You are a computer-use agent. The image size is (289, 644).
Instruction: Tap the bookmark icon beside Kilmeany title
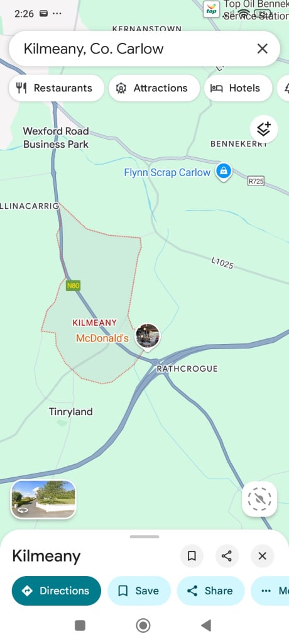[192, 556]
